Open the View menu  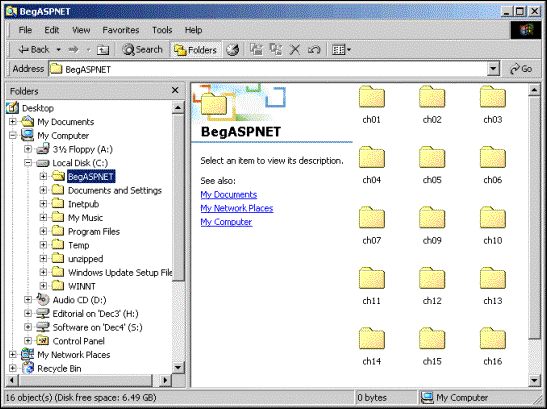coord(81,30)
